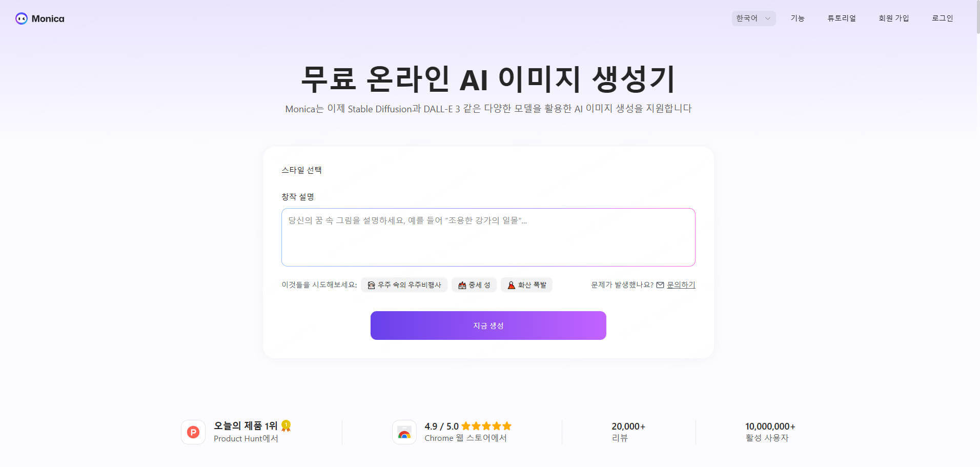Click the Chrome Web Store icon

(404, 432)
